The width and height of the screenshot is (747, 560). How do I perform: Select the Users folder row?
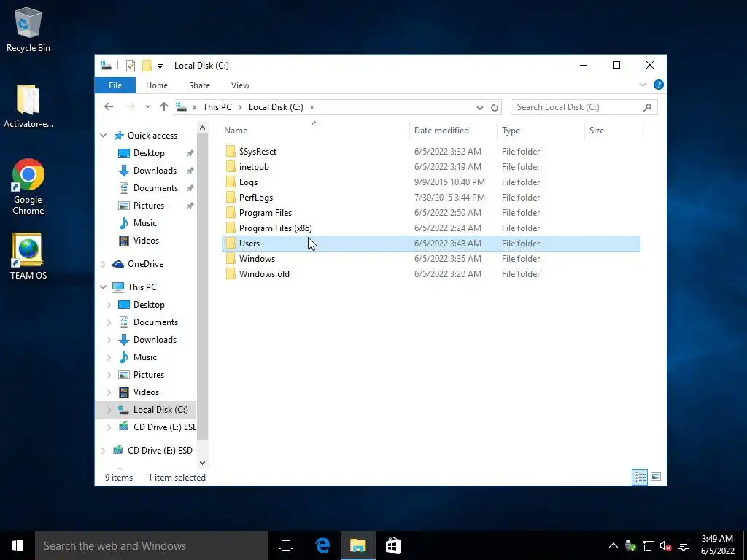pos(431,244)
